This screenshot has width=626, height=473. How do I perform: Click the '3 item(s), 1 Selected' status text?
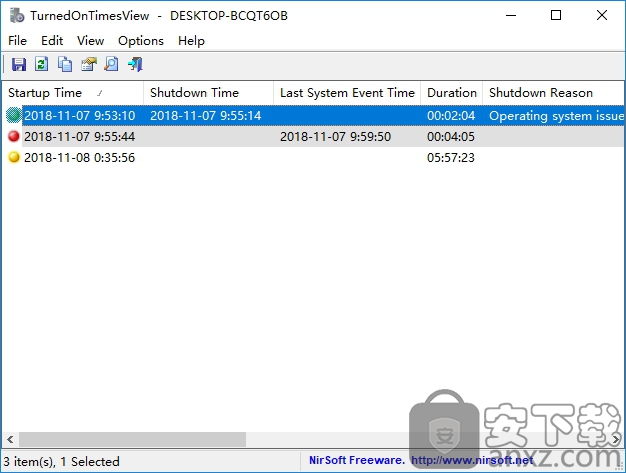(61, 461)
